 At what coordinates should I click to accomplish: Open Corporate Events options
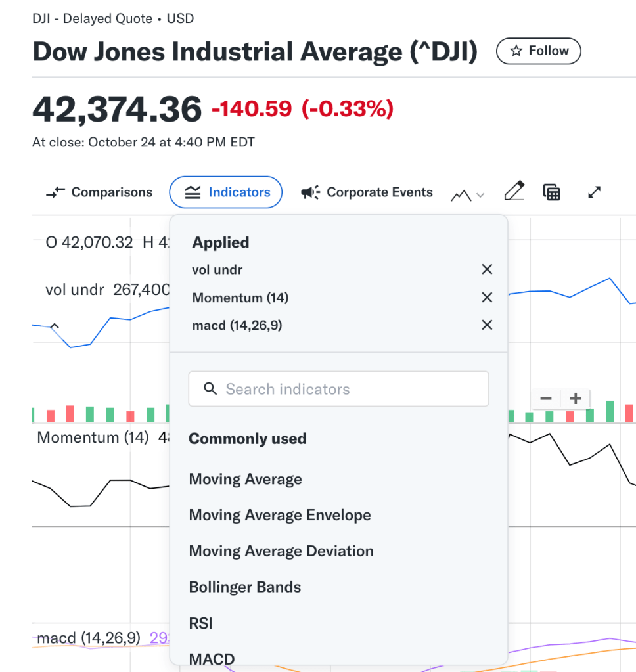pos(367,192)
